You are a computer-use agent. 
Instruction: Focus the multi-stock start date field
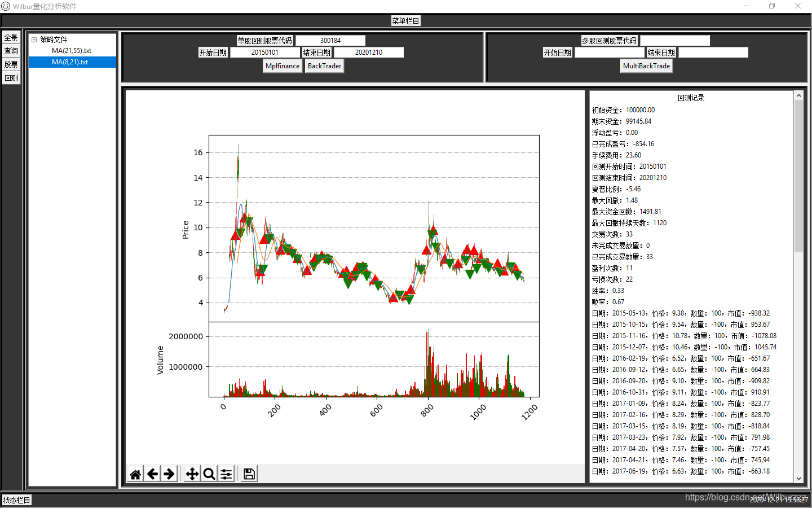(610, 52)
